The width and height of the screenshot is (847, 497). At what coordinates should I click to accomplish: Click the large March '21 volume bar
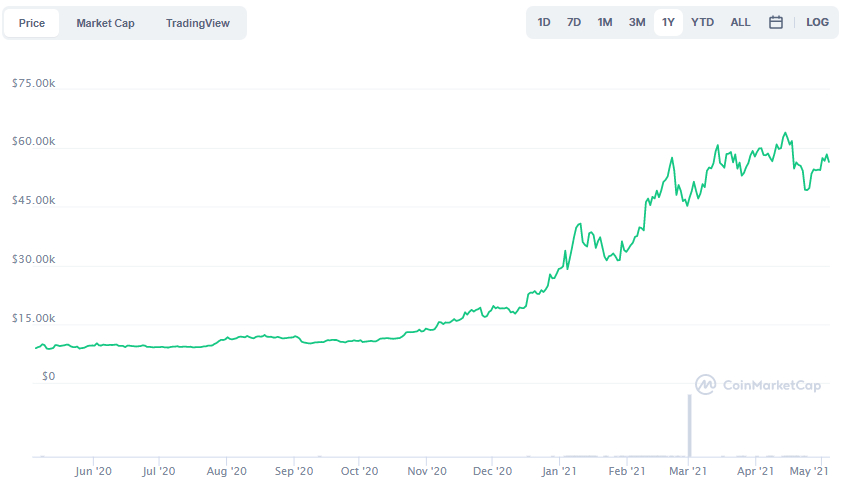[x=689, y=426]
